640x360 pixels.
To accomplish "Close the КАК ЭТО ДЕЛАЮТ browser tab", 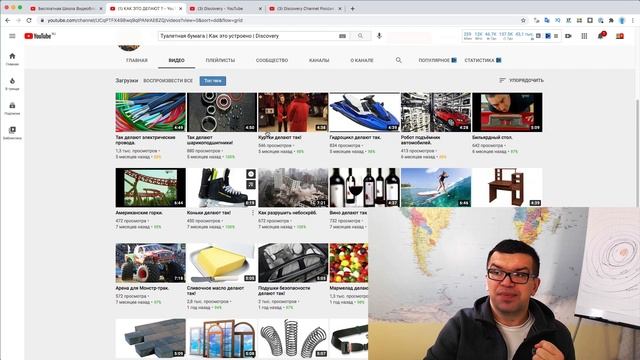I will [180, 8].
